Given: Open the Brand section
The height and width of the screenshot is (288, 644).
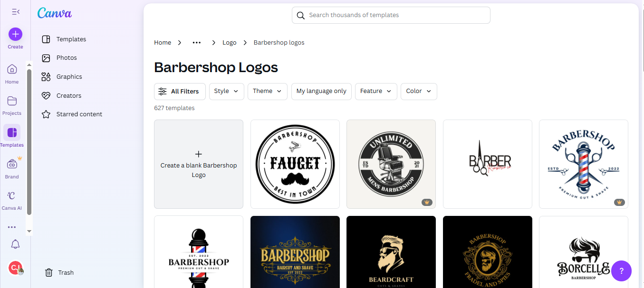Looking at the screenshot, I should pyautogui.click(x=11, y=167).
